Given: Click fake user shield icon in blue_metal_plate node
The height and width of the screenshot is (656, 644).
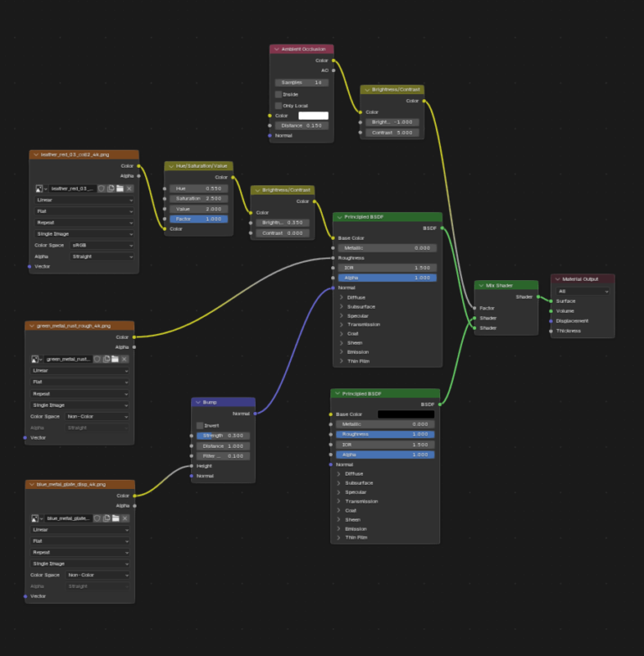Looking at the screenshot, I should point(97,518).
